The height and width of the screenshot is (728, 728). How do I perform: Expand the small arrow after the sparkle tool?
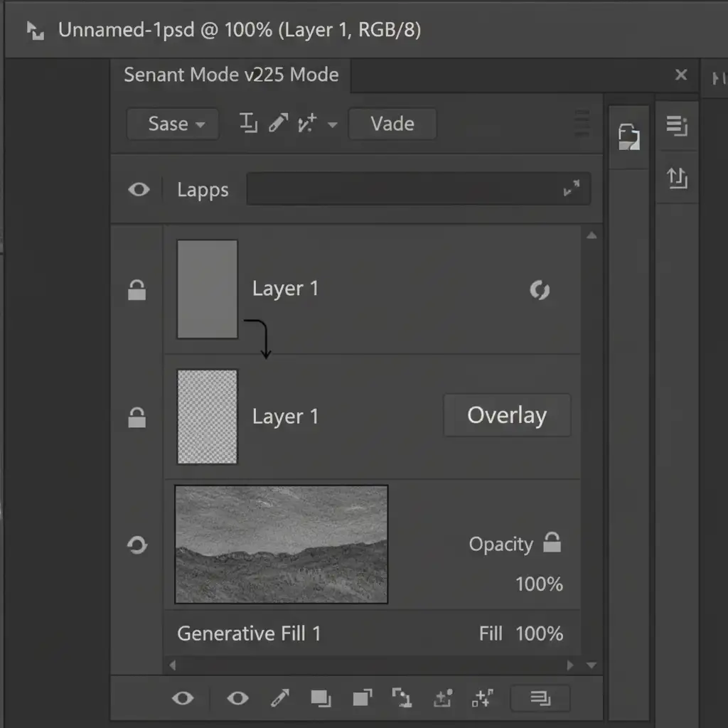[332, 125]
